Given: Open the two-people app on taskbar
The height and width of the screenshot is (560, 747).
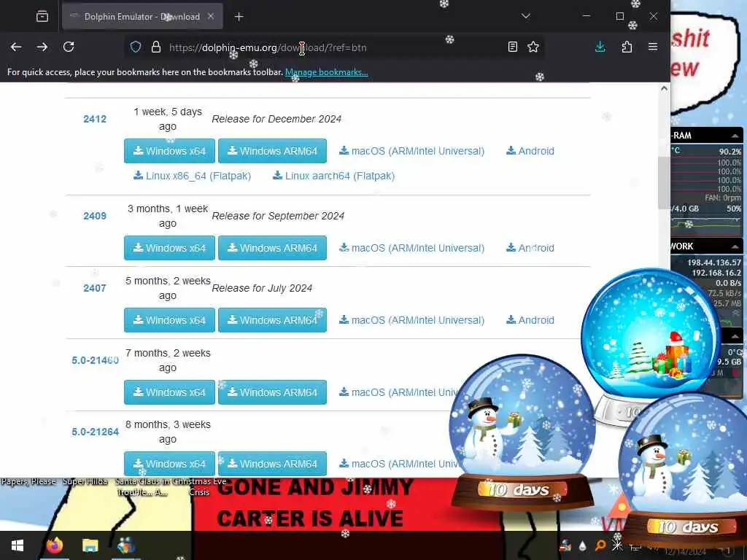Looking at the screenshot, I should 126,545.
